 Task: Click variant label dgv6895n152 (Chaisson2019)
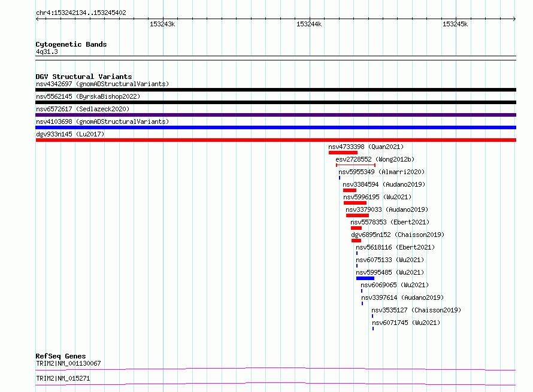(398, 235)
